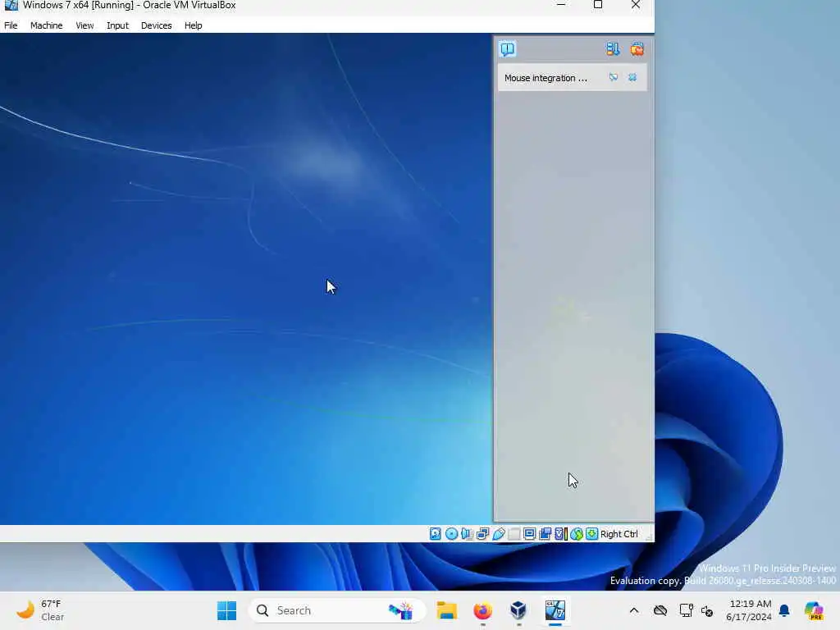This screenshot has height=630, width=840.
Task: Minimize the VirtualBox VM window
Action: point(561,5)
